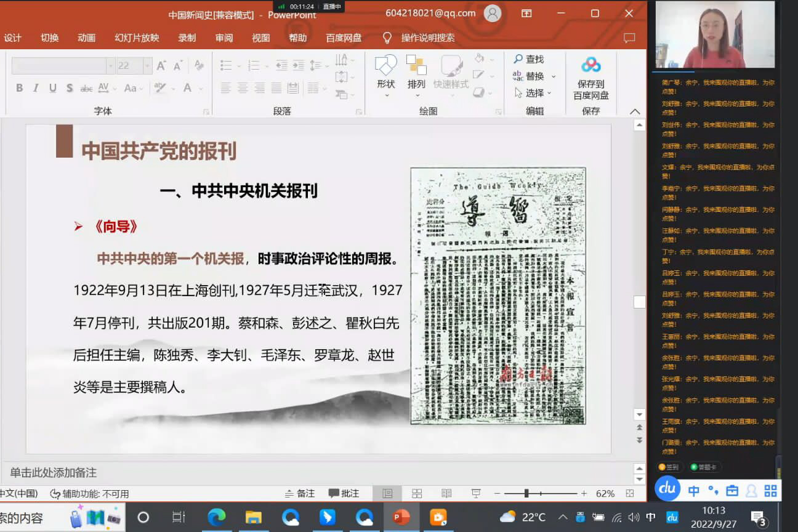Open the 幻灯片放映 ribbon tab
The width and height of the screenshot is (798, 532).
[137, 38]
